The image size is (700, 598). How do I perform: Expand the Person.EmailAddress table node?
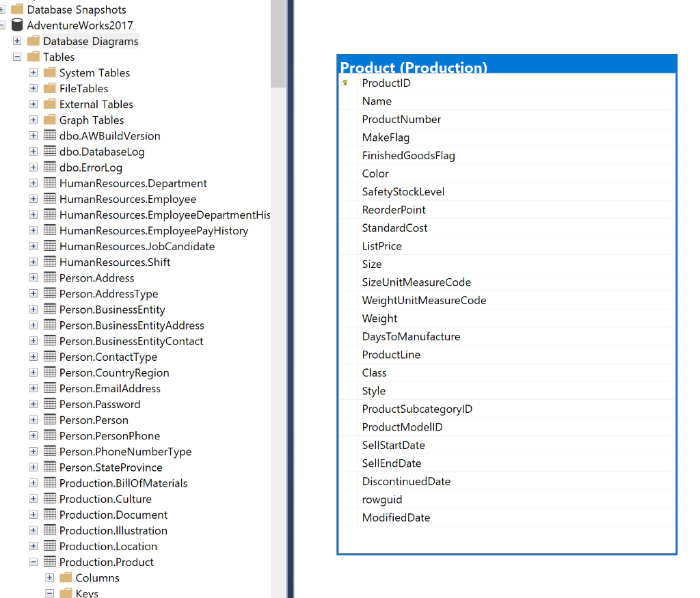click(33, 388)
